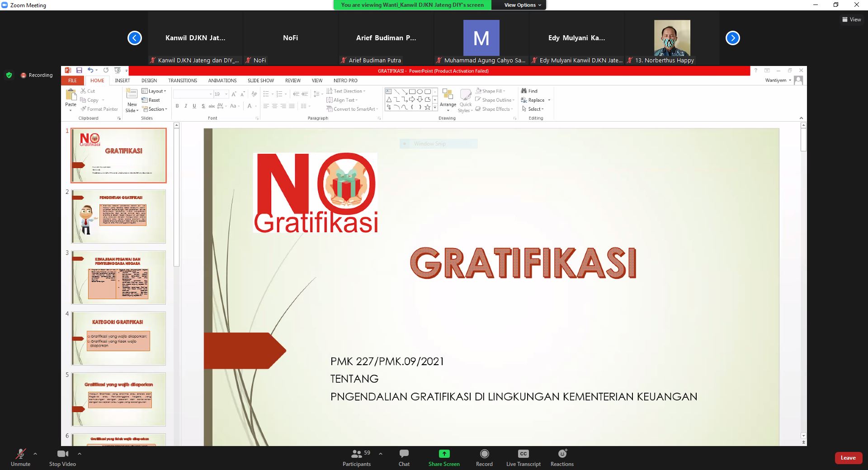The height and width of the screenshot is (470, 868).
Task: Switch to the ANIMATIONS tab
Action: 222,80
